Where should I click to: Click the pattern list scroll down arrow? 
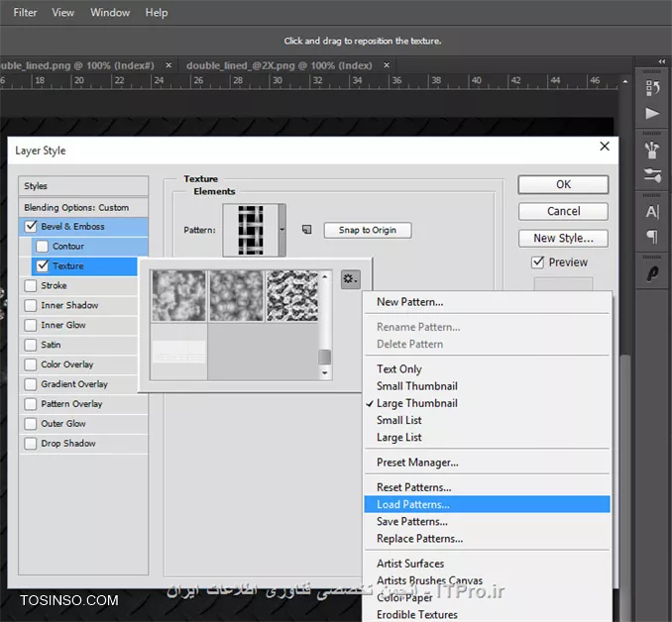(325, 372)
